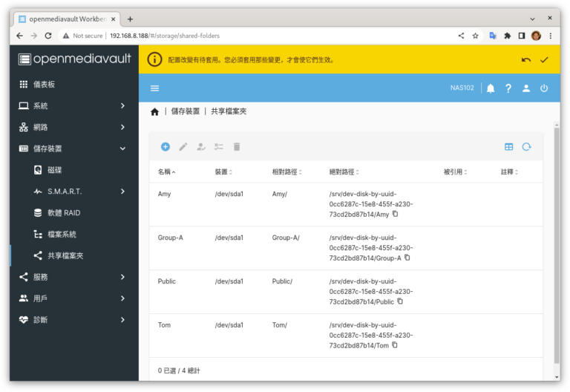Open the 檔案系統 page
This screenshot has width=570, height=392.
(74, 235)
